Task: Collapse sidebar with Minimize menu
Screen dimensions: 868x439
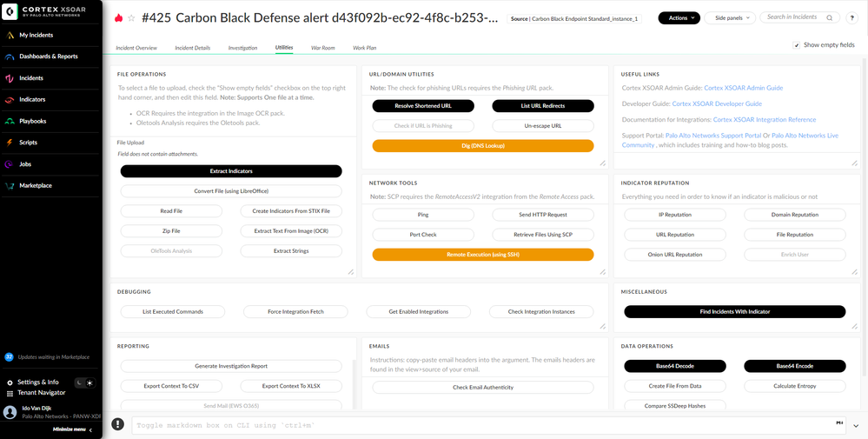Action: click(73, 429)
